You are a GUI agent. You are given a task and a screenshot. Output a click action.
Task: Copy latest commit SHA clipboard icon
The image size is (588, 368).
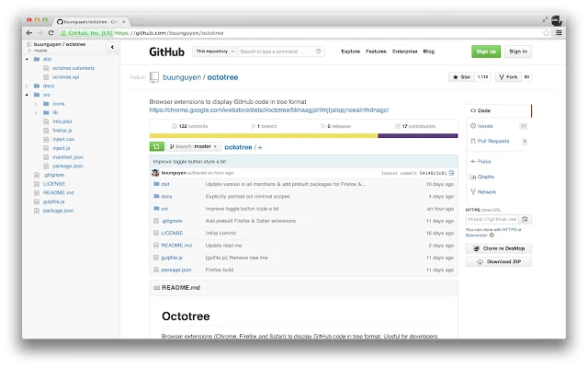click(451, 173)
